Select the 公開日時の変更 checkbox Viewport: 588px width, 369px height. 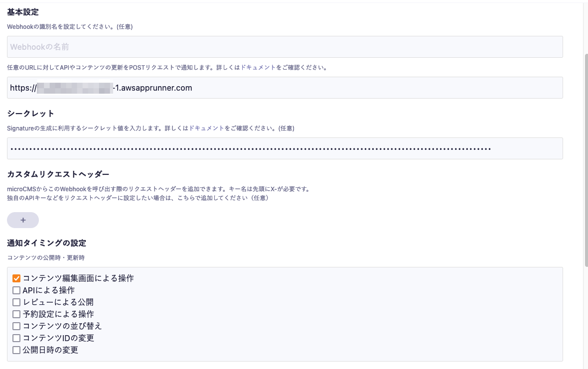point(16,350)
